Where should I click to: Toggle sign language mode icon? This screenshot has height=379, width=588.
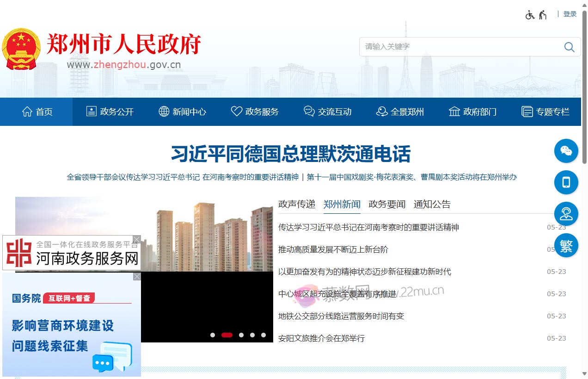click(x=544, y=14)
